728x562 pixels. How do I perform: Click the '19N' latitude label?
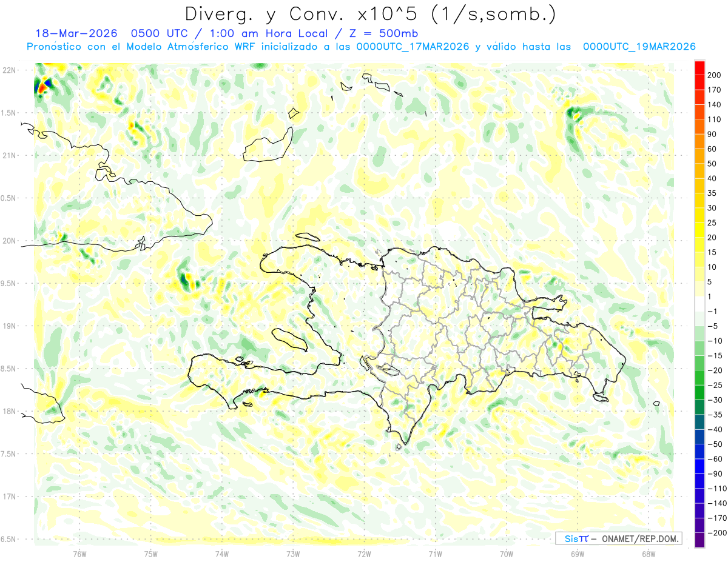point(10,326)
